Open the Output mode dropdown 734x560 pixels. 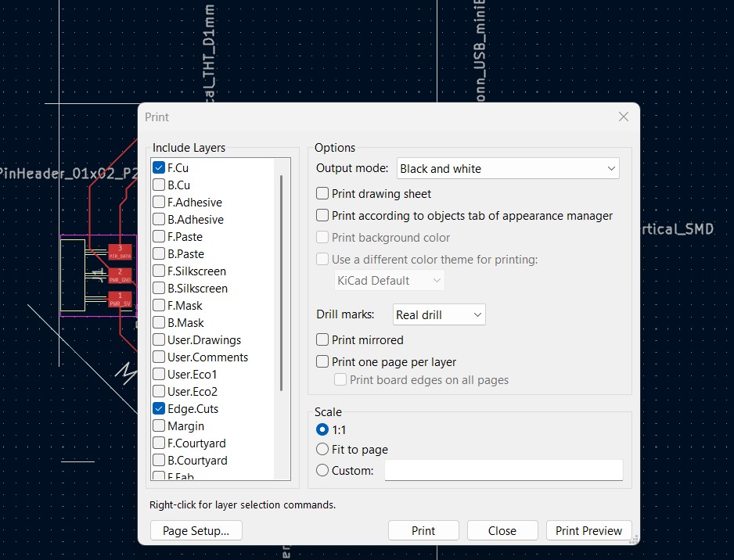click(x=508, y=168)
